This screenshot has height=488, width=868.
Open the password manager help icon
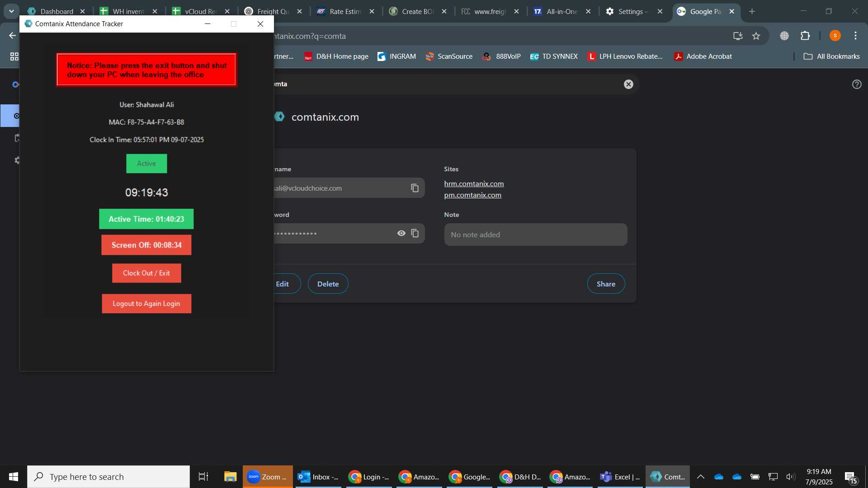pos(857,84)
